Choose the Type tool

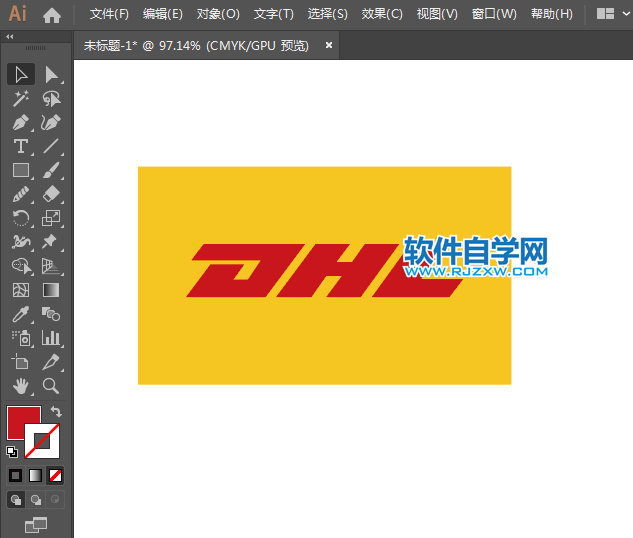coord(21,146)
